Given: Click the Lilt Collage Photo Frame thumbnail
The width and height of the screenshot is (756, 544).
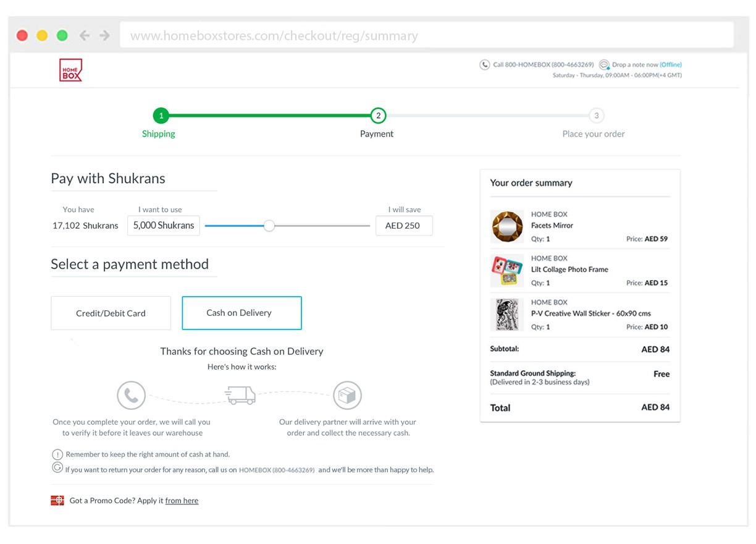Looking at the screenshot, I should click(507, 271).
